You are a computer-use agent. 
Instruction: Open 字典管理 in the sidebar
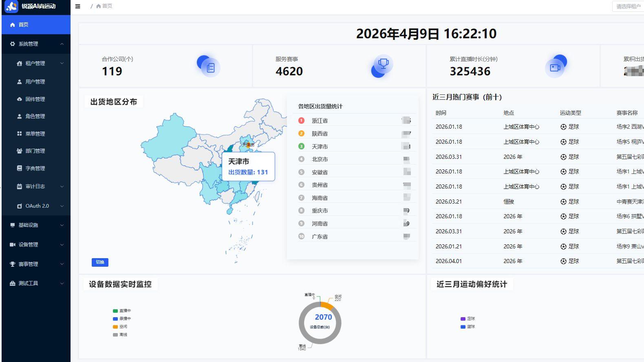(36, 168)
